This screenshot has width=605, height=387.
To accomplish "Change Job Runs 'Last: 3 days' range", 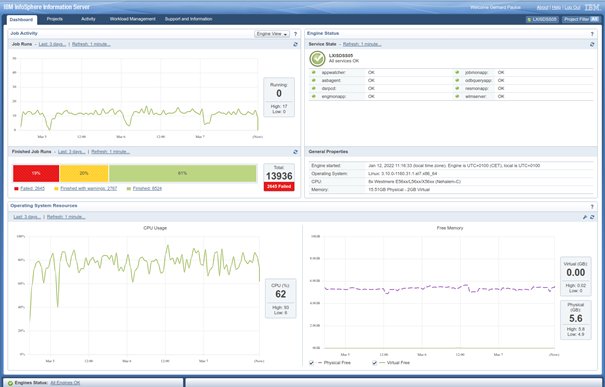I will (x=52, y=44).
